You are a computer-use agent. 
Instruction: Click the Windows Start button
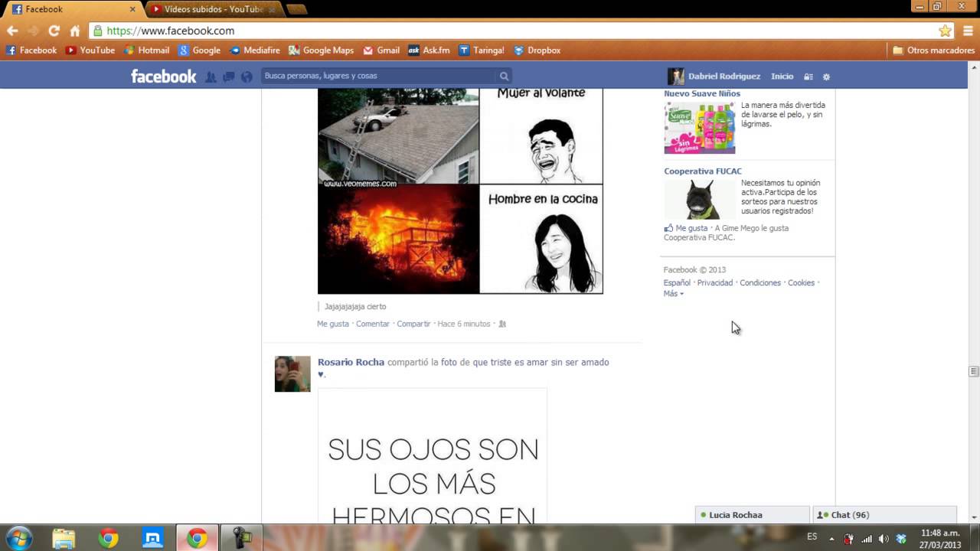pos(18,538)
